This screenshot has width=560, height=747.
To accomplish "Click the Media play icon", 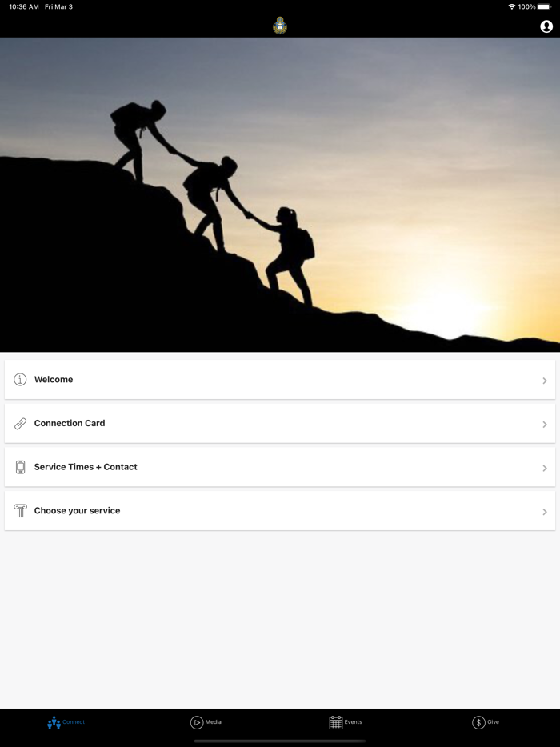I will point(196,723).
